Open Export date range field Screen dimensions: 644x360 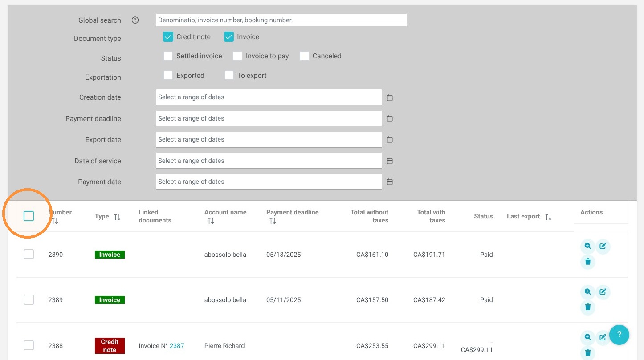269,140
